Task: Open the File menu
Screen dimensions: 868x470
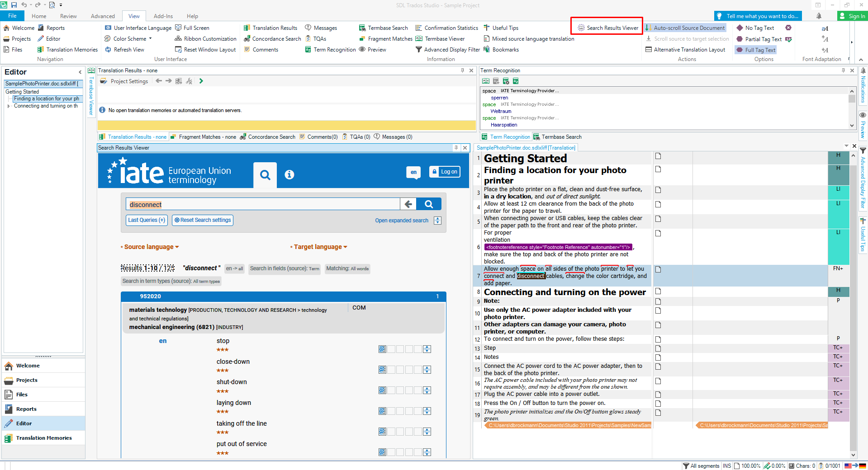Action: (12, 16)
